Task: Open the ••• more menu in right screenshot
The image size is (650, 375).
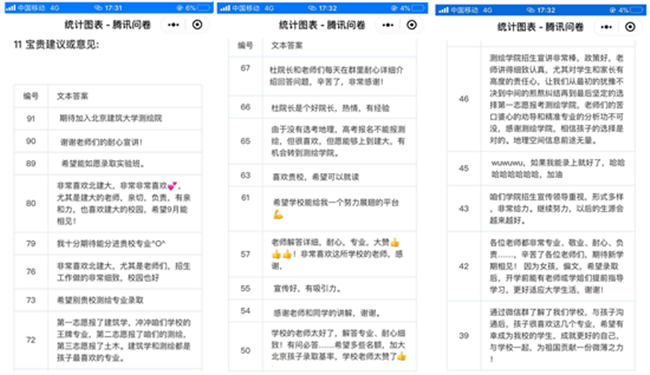Action: click(606, 27)
